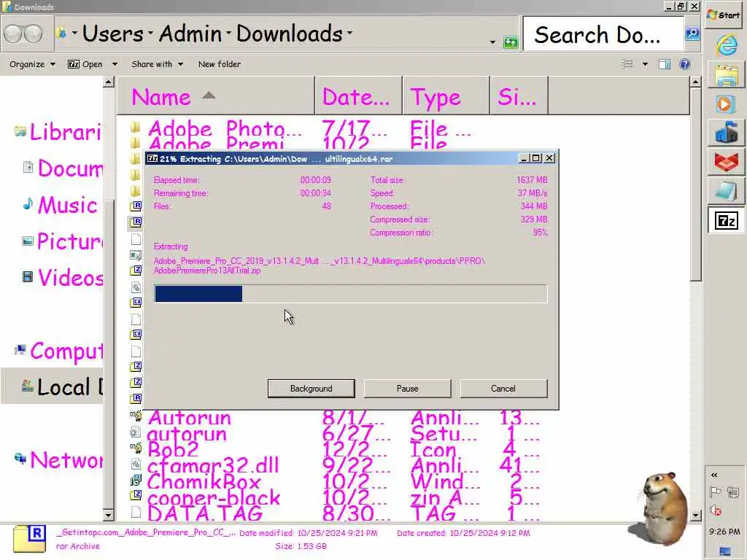Click the Action Center flag icon in the tray
Viewport: 747px width, 560px height.
(715, 492)
